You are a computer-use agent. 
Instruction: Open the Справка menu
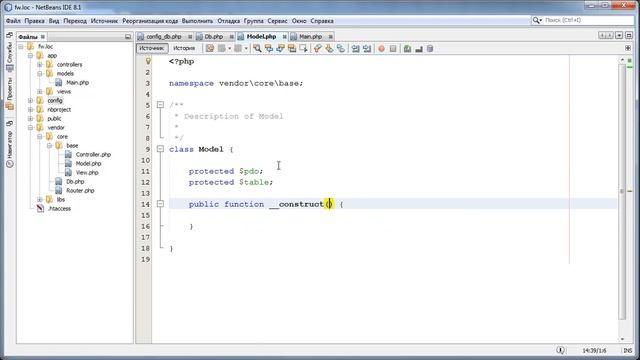pyautogui.click(x=322, y=21)
